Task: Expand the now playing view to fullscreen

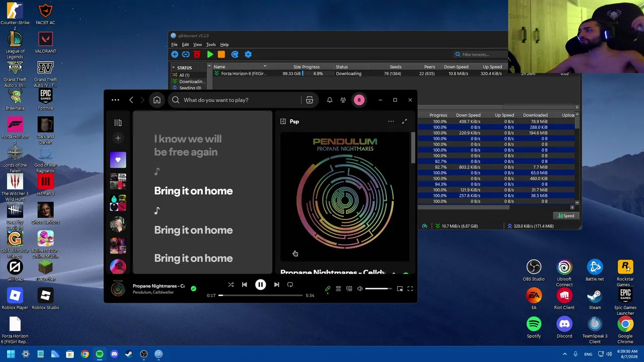Action: [405, 121]
